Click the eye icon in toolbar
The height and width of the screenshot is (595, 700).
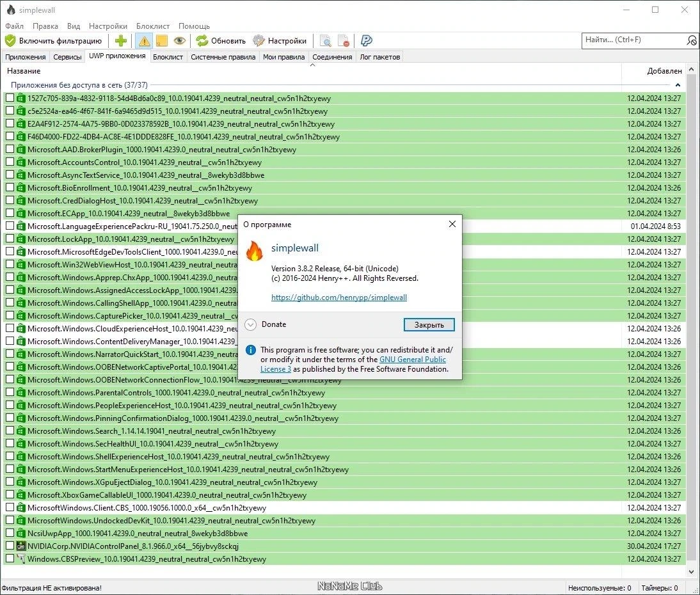coord(179,41)
